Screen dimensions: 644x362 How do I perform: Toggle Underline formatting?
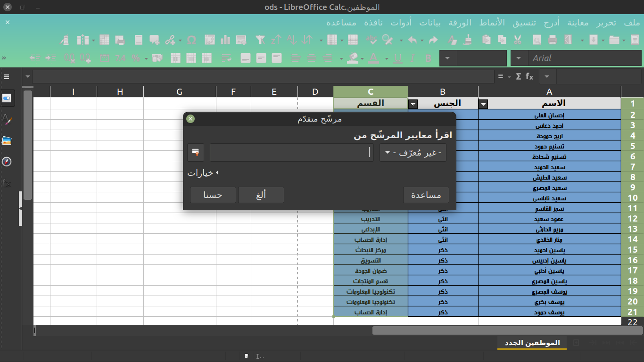click(398, 58)
